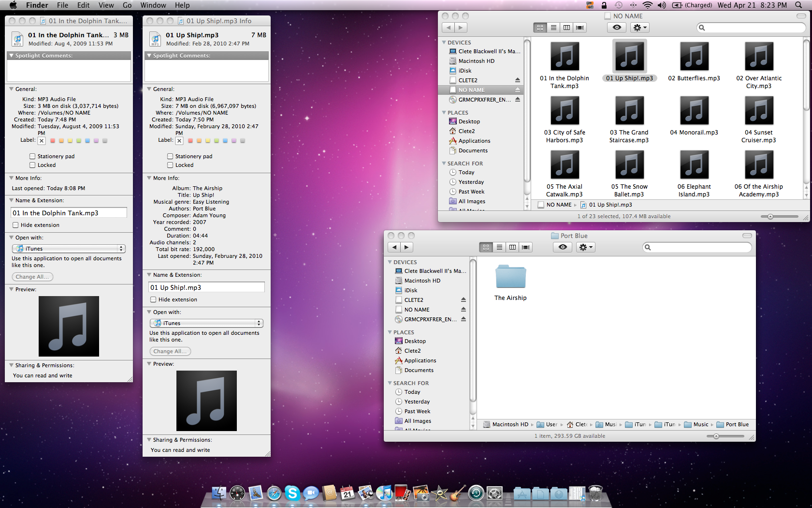Switch NO NAME window to column view
Viewport: 812px width, 508px height.
pyautogui.click(x=566, y=28)
